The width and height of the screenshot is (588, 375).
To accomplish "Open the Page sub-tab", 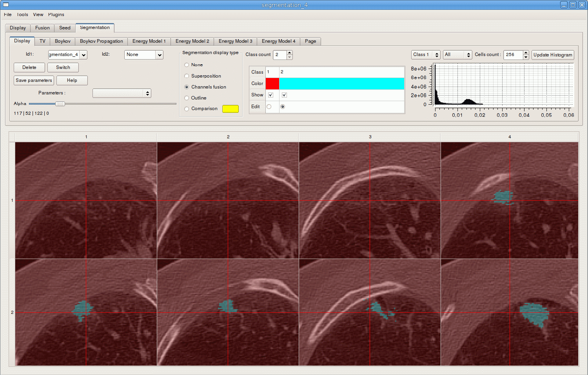I will click(x=310, y=41).
